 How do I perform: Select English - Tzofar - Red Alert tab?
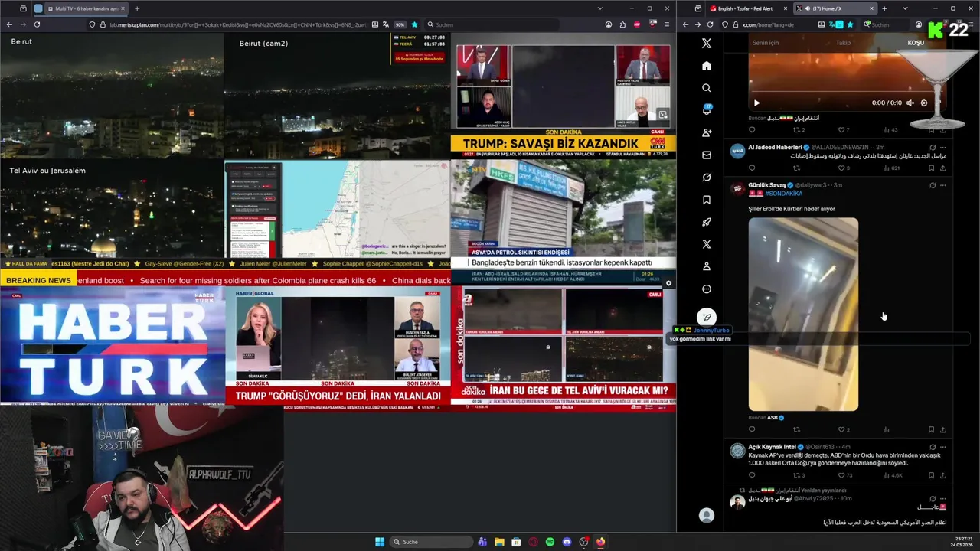[x=747, y=8]
